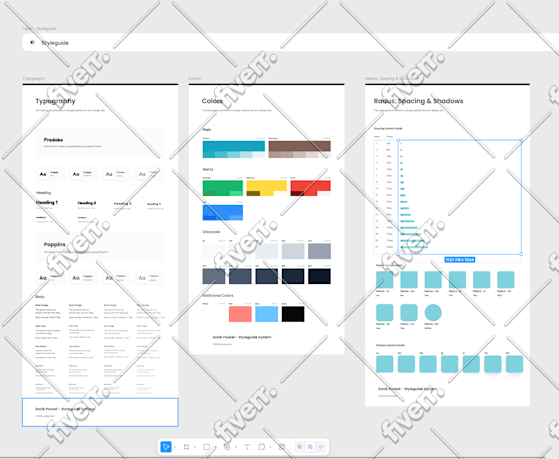Click the Greyscale section label
Viewport: 559px width, 459px height.
pos(211,232)
